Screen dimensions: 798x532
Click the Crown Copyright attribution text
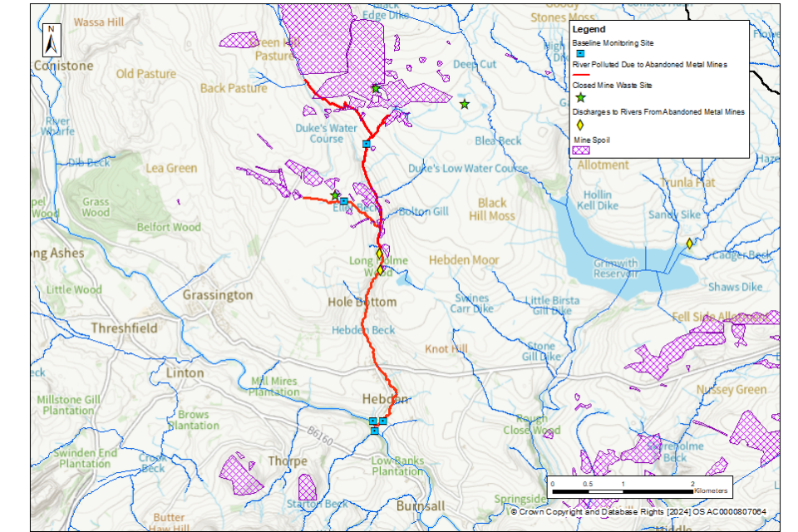[638, 512]
